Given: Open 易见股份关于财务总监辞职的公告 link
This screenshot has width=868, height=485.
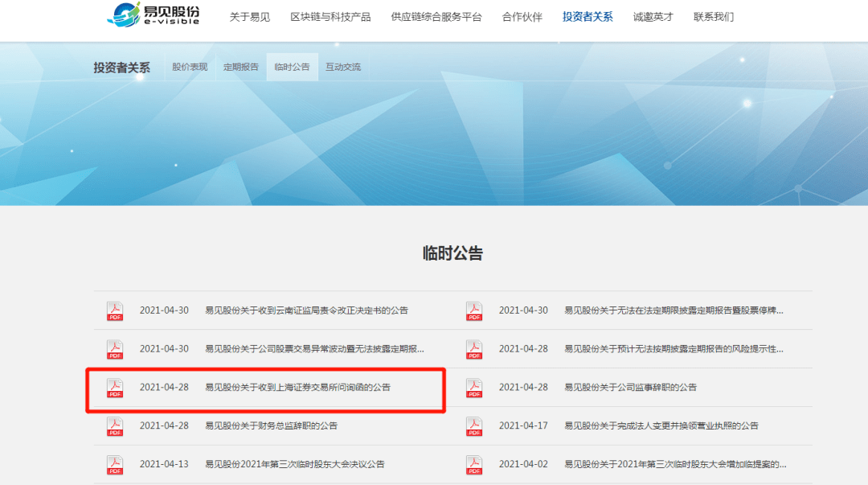Looking at the screenshot, I should pos(272,425).
